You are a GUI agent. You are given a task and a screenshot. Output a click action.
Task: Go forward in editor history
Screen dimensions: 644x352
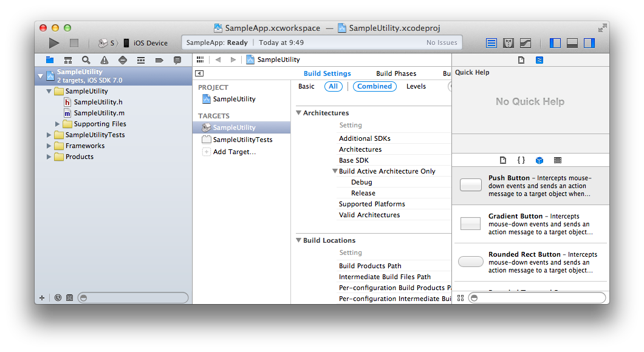233,59
